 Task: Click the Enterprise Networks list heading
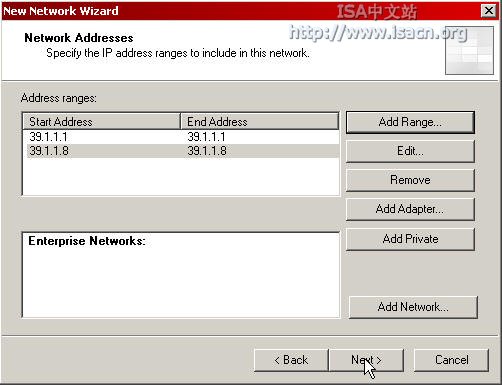(87, 241)
